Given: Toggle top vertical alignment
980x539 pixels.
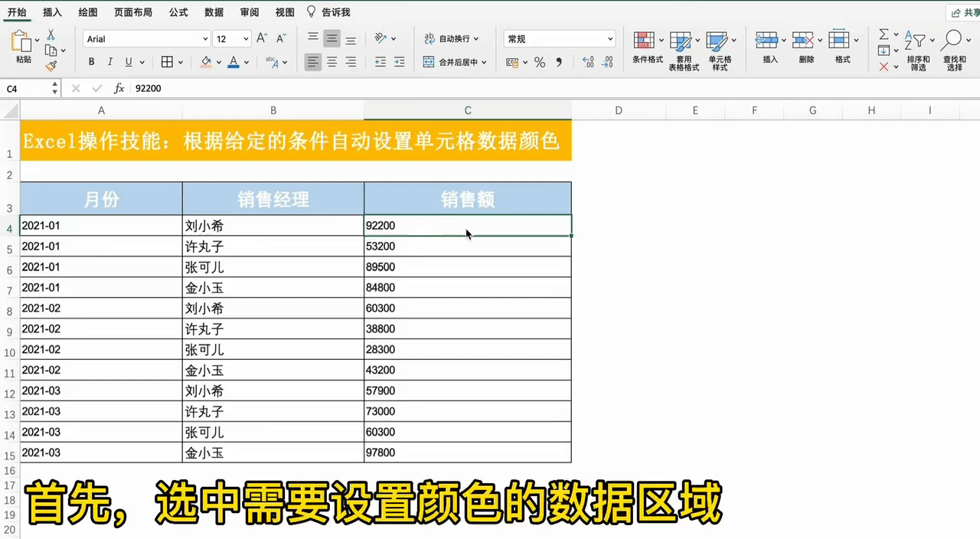Looking at the screenshot, I should pyautogui.click(x=312, y=38).
